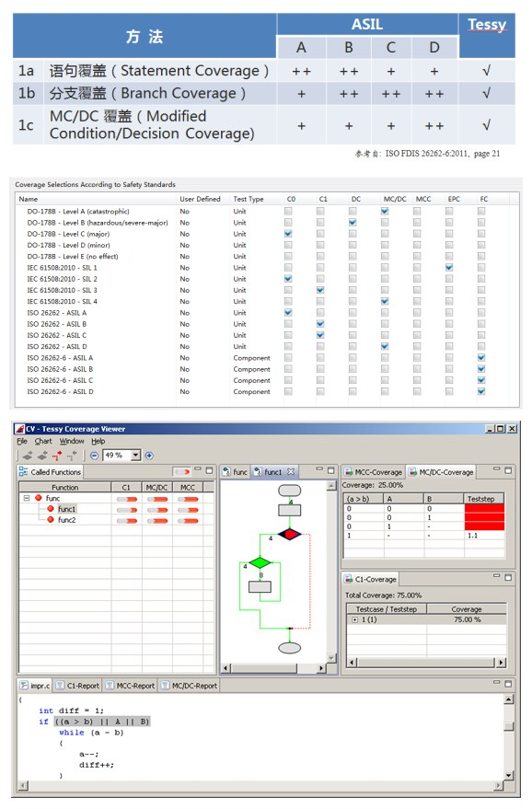The width and height of the screenshot is (532, 809).
Task: Click the highlighted condition ((a > b) || A || B)
Action: tap(102, 722)
